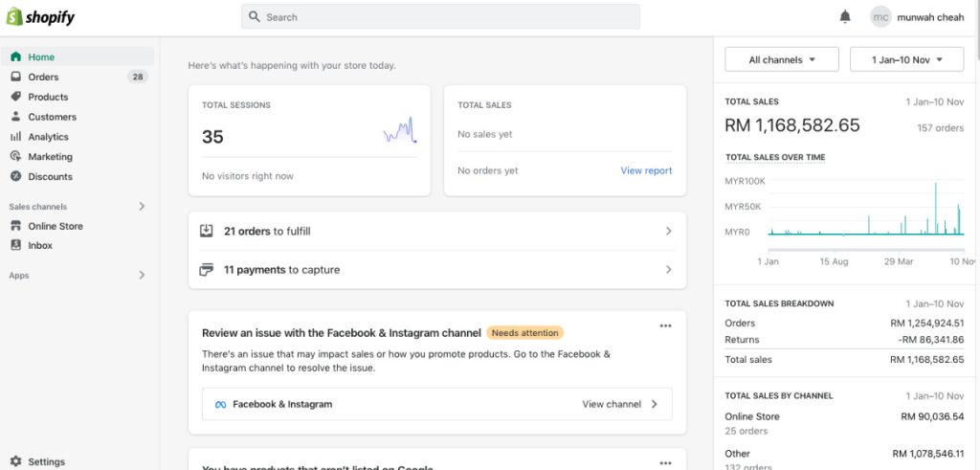Click the total sessions sparkline chart
980x470 pixels.
(x=400, y=130)
